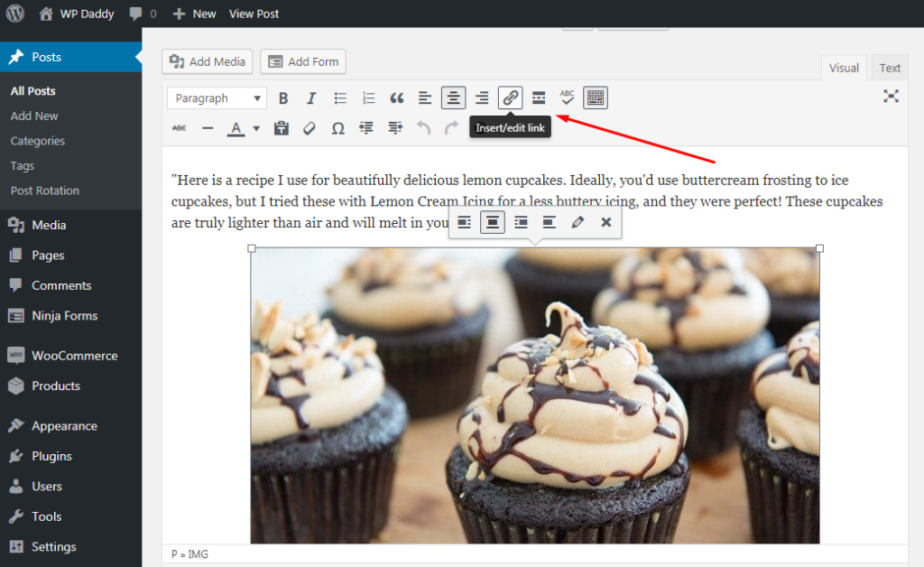Viewport: 924px width, 567px height.
Task: Remove the cupcake image with the X icon
Action: (x=605, y=222)
